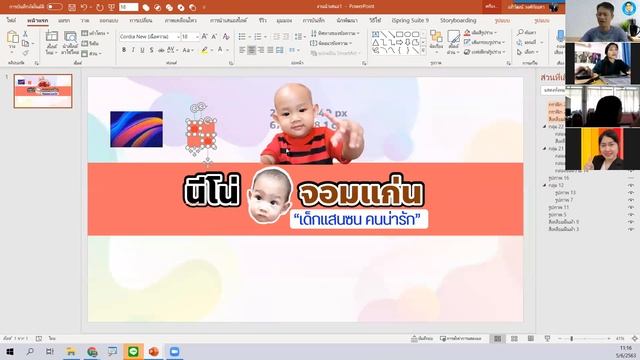
Task: Apply strikethrough to text
Action: pos(161,50)
